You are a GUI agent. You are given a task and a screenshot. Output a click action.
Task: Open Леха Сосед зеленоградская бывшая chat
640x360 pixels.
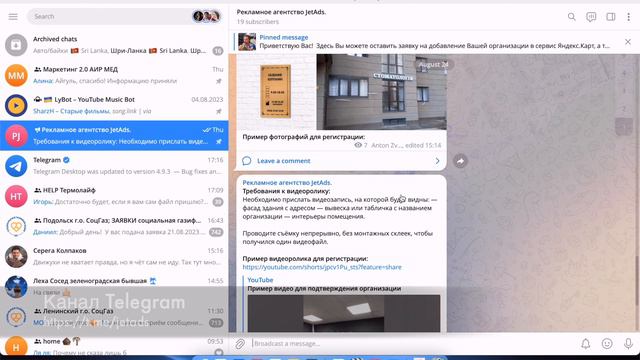click(114, 287)
